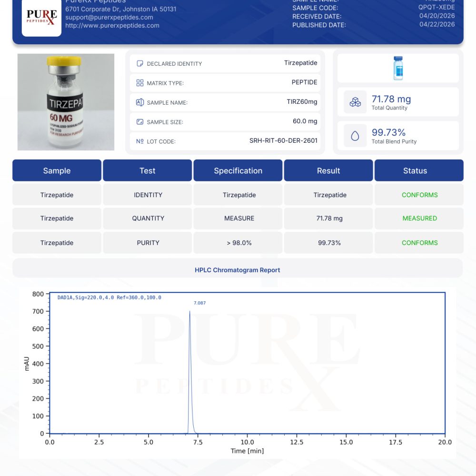
Task: Click the blue vial illustration icon
Action: pyautogui.click(x=398, y=68)
